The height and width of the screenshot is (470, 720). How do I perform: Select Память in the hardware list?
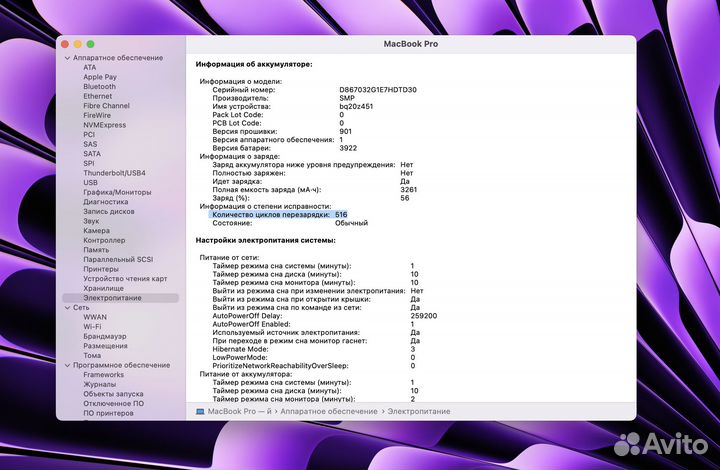click(x=97, y=250)
